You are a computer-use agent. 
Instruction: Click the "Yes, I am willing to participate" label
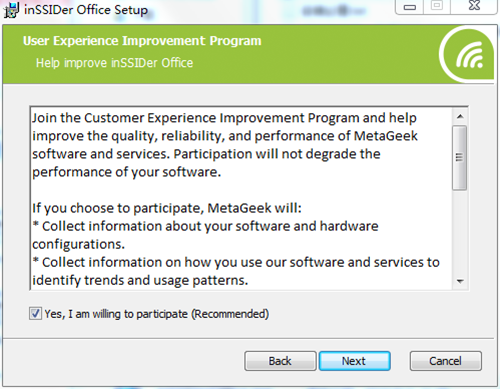(x=156, y=314)
